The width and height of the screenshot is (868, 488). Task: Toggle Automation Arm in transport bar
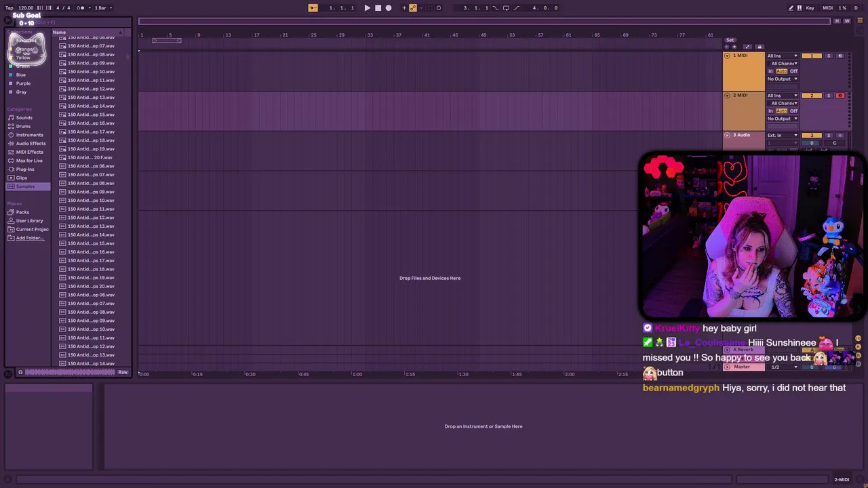[413, 8]
